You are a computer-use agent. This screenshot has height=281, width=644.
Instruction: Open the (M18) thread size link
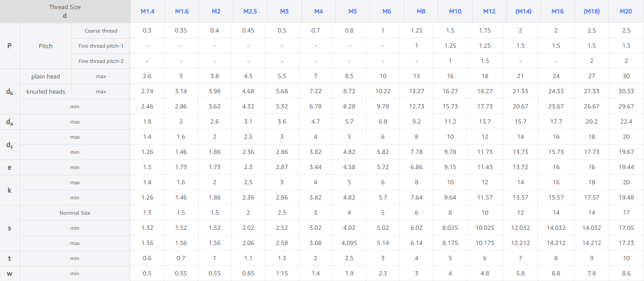coord(592,11)
